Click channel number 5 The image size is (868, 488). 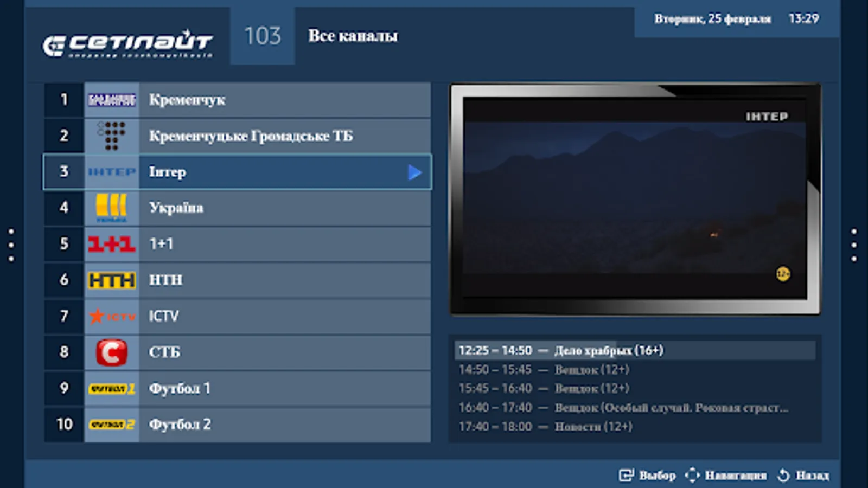tap(64, 244)
